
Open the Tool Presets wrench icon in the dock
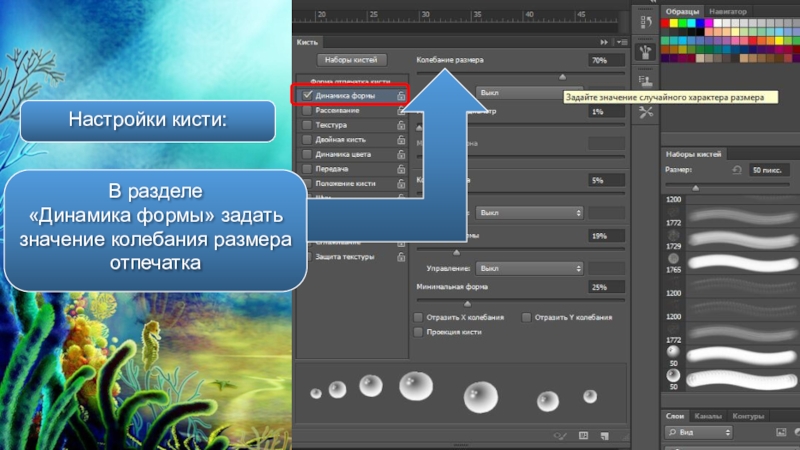tap(646, 112)
